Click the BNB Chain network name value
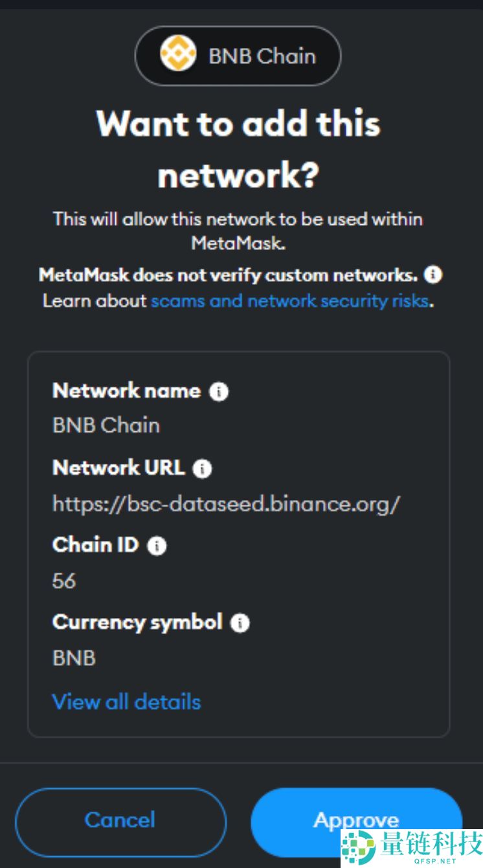Image resolution: width=483 pixels, height=868 pixels. (106, 425)
